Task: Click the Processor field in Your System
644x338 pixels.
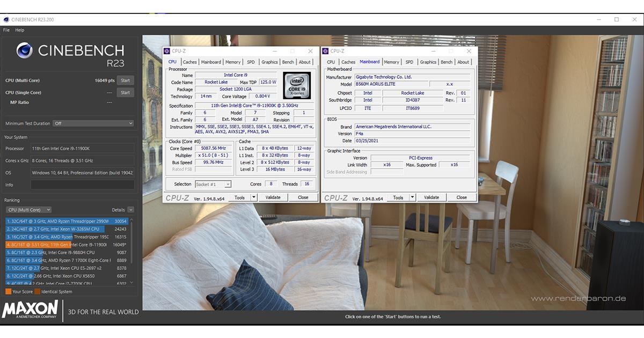Action: point(83,149)
